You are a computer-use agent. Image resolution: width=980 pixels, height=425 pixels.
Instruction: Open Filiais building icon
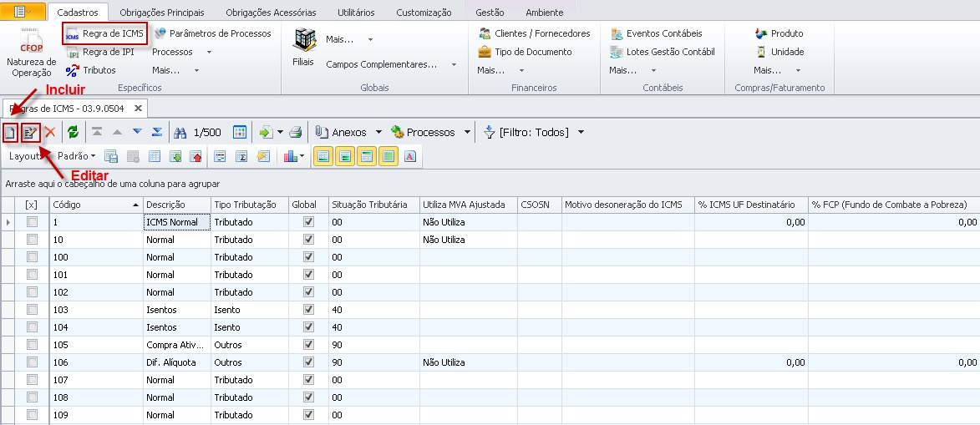click(x=304, y=47)
